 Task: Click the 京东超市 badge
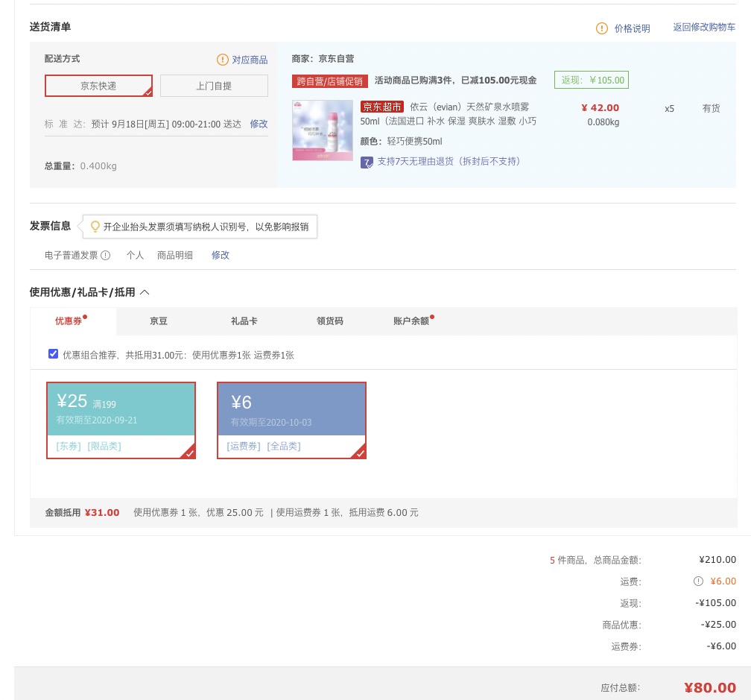[x=382, y=107]
